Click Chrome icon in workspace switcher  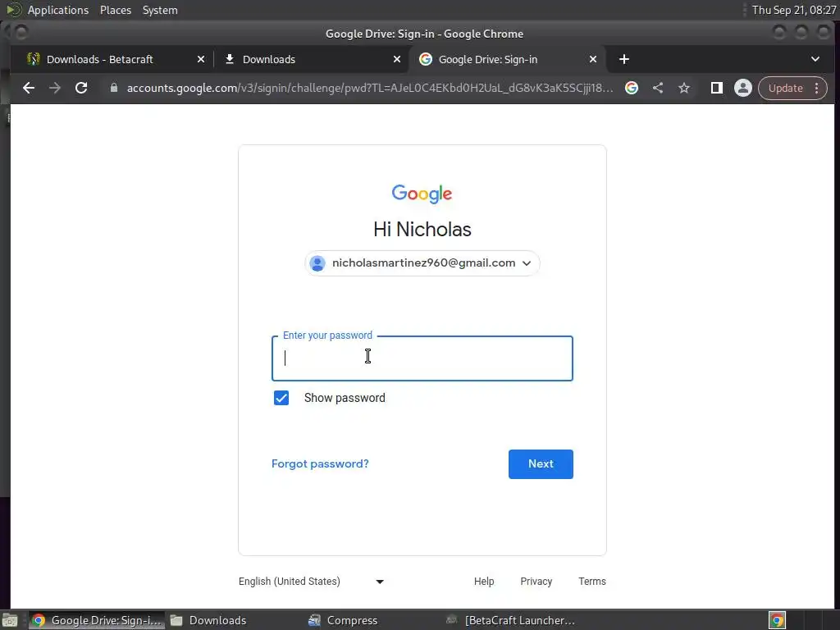(777, 620)
